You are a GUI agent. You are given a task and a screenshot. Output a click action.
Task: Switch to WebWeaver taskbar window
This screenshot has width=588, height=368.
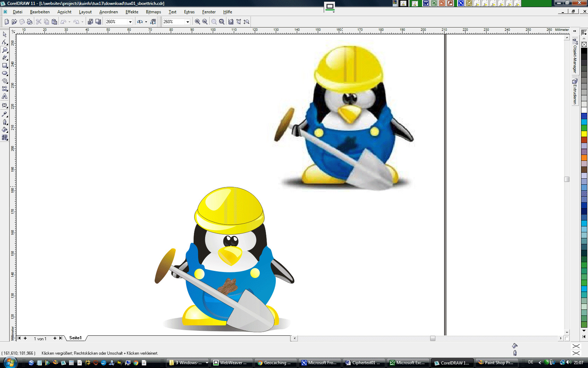coord(231,363)
